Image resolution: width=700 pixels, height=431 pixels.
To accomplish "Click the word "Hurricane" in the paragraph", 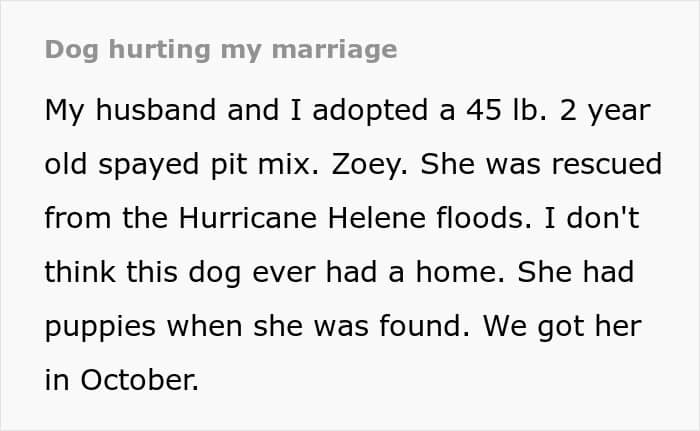I will click(x=247, y=218).
